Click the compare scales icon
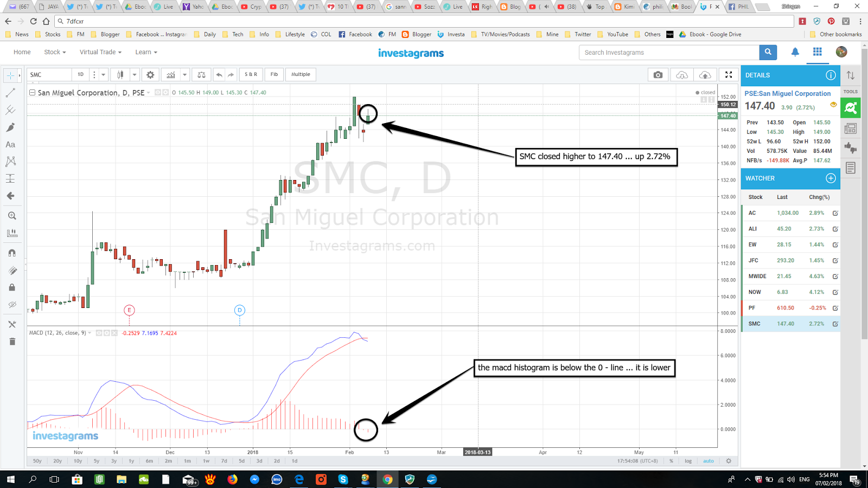868x488 pixels. tap(201, 75)
